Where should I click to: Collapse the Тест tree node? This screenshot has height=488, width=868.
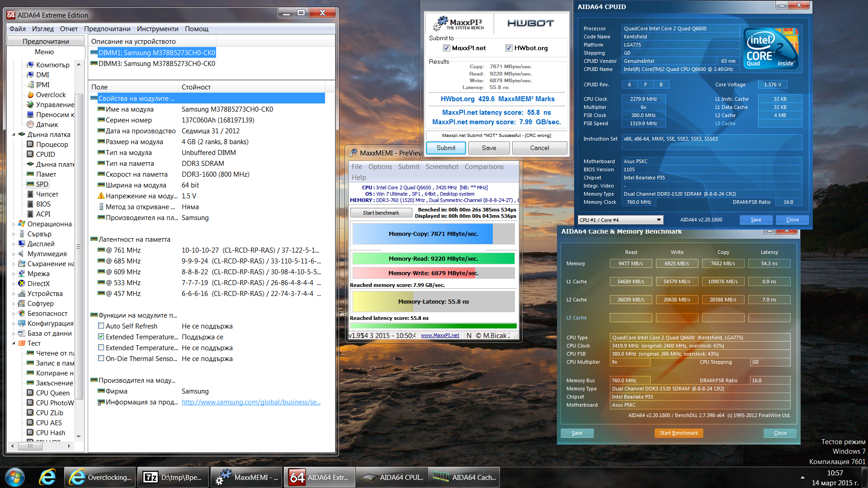pos(14,343)
